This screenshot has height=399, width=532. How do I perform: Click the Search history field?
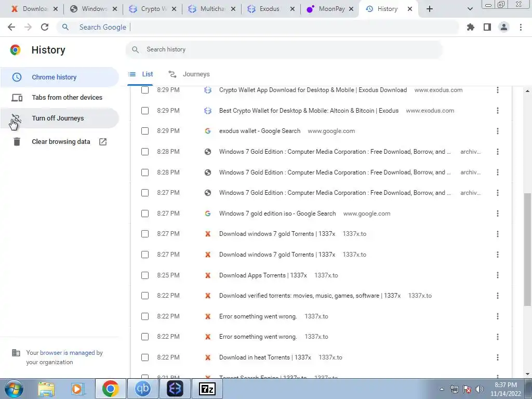click(284, 49)
